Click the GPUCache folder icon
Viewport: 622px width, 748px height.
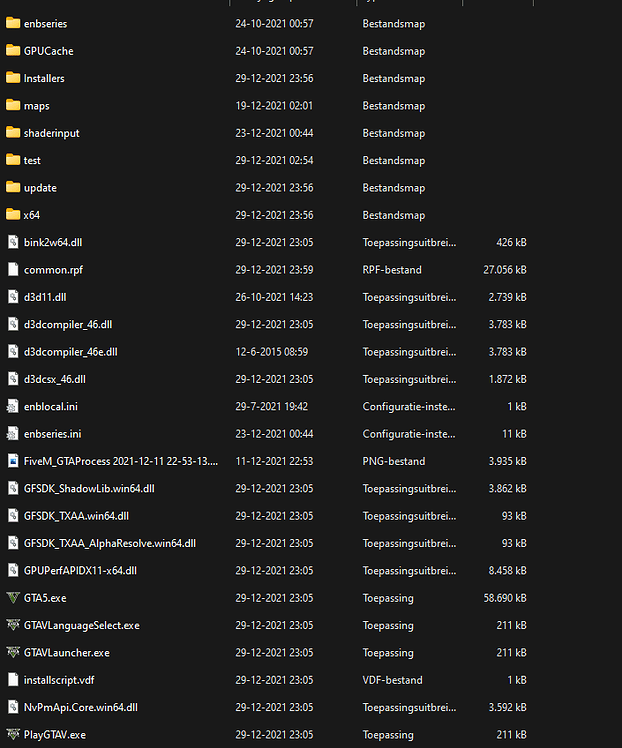pos(13,50)
